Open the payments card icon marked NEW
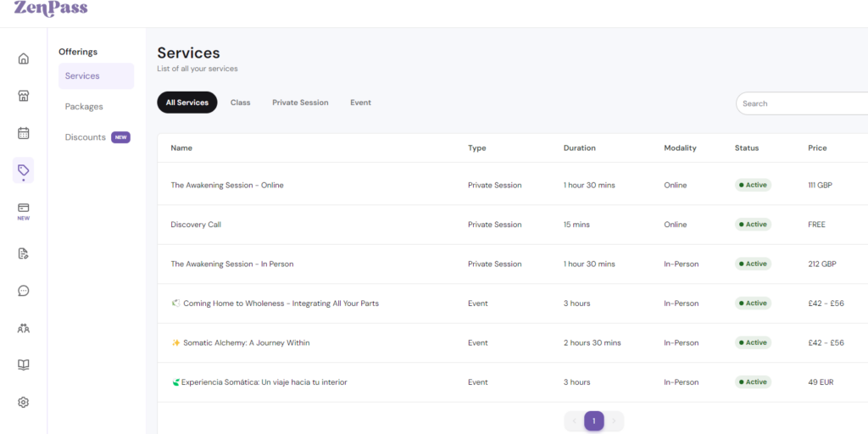The height and width of the screenshot is (434, 868). pyautogui.click(x=23, y=211)
